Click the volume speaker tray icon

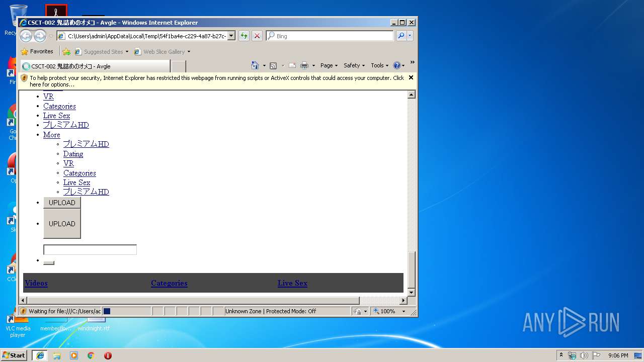tap(584, 355)
